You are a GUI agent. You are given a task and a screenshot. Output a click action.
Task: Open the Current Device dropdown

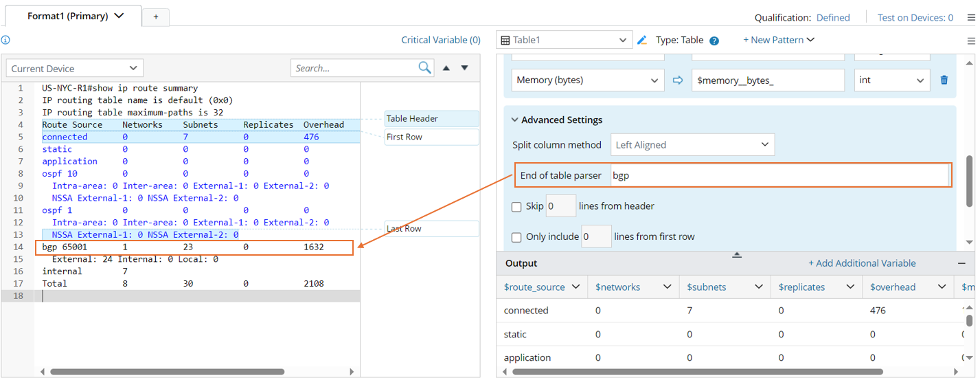[74, 68]
